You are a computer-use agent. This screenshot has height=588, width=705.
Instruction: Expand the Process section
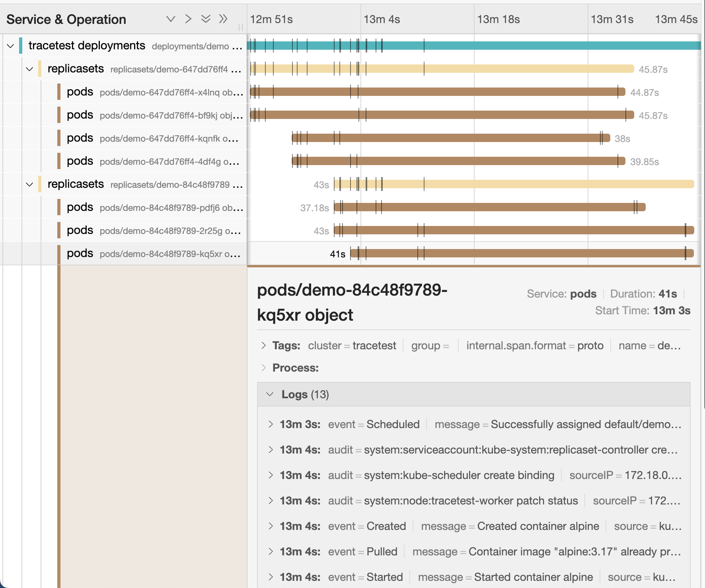click(x=263, y=368)
